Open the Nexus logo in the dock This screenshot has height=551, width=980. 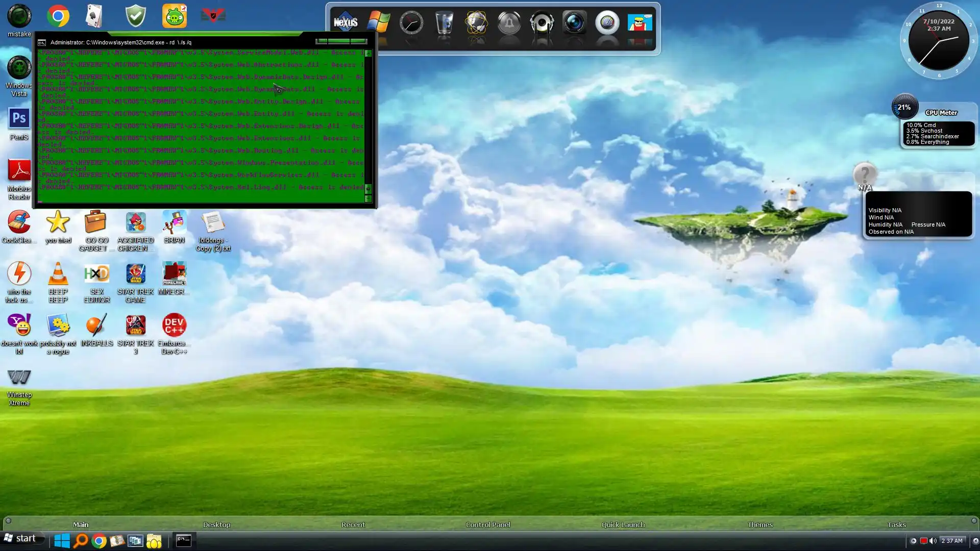(346, 22)
